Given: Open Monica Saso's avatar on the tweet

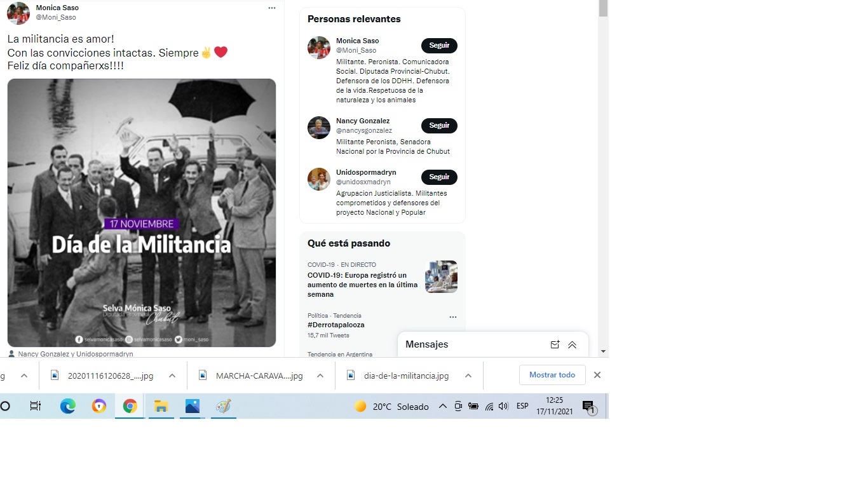Looking at the screenshot, I should point(18,13).
